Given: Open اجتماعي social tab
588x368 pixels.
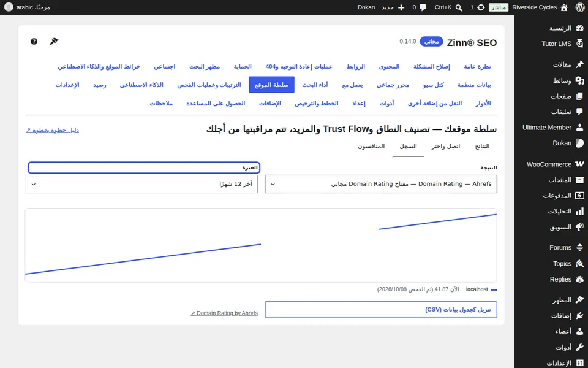Looking at the screenshot, I should tap(165, 66).
